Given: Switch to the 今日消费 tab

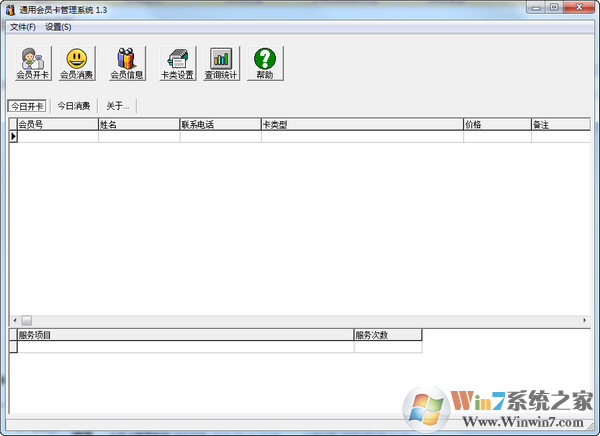Looking at the screenshot, I should (x=74, y=106).
